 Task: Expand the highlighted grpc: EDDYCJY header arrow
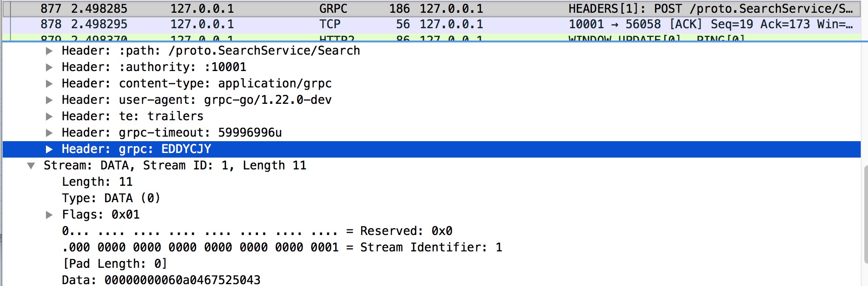click(49, 149)
